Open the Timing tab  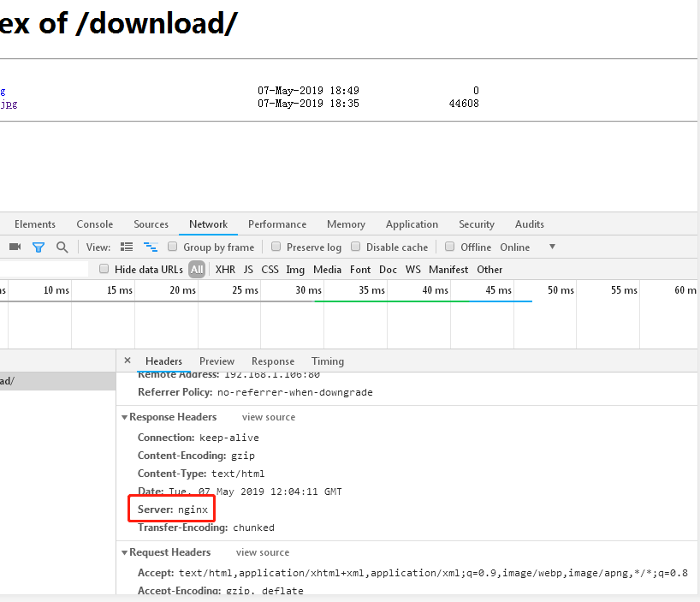click(328, 361)
